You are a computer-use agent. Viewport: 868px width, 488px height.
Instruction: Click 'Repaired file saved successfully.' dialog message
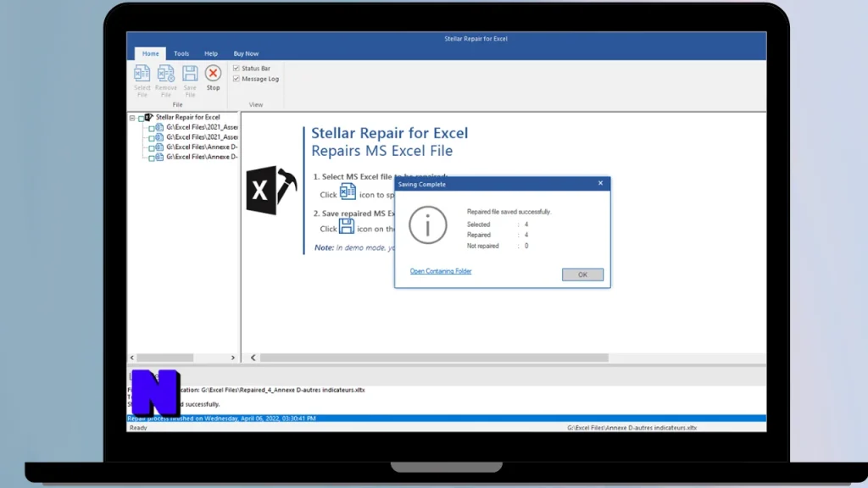tap(509, 212)
